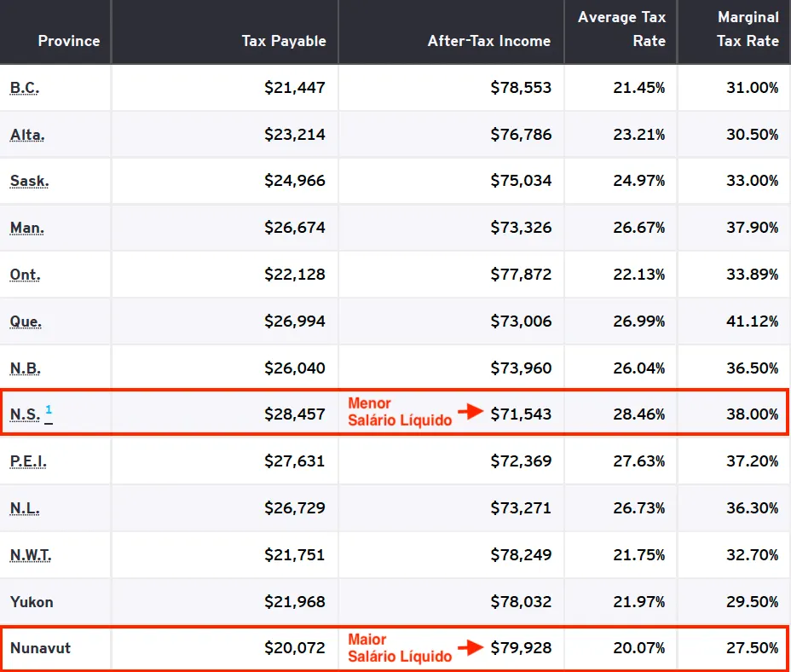Image resolution: width=791 pixels, height=672 pixels.
Task: Select the Nunavut row label
Action: tap(40, 648)
